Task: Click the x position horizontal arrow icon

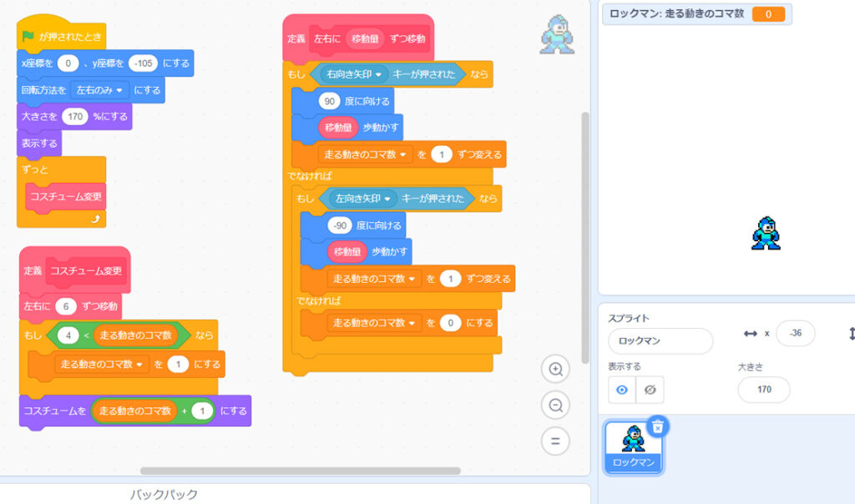Action: pos(751,334)
